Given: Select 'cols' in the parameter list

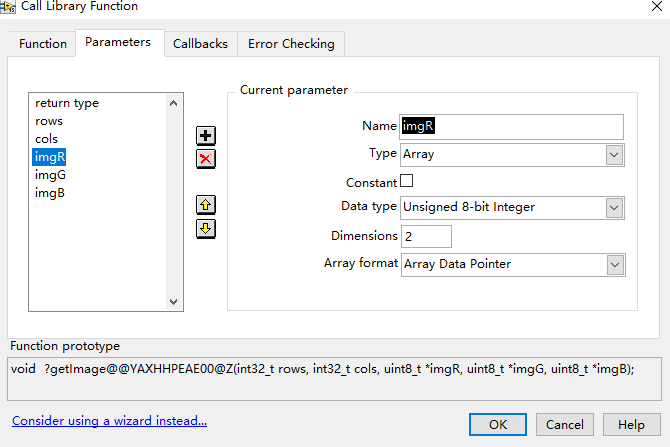Looking at the screenshot, I should tap(46, 139).
